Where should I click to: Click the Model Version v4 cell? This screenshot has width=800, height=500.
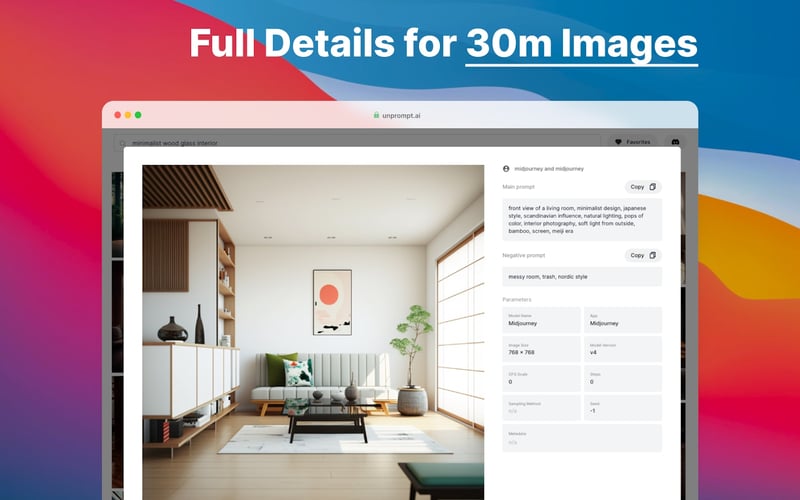point(623,349)
